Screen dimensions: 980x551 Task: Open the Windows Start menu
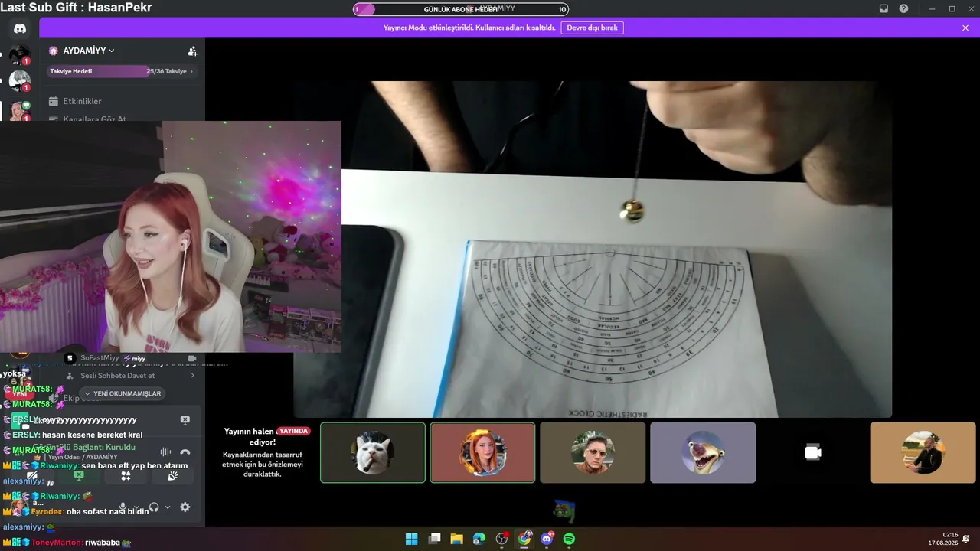pos(411,539)
